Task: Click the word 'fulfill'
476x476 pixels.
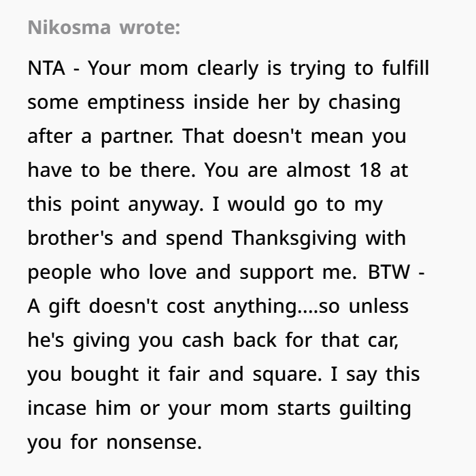Action: pos(405,68)
